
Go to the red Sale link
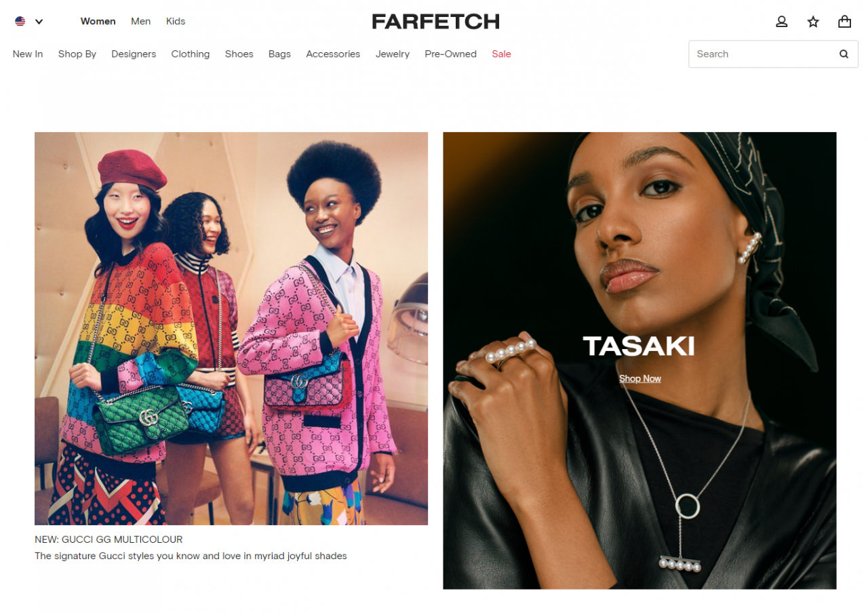click(x=502, y=54)
